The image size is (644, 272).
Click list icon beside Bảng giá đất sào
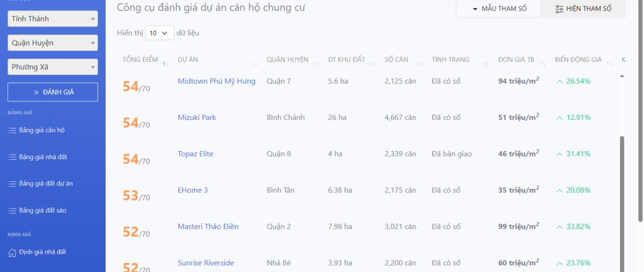12,211
